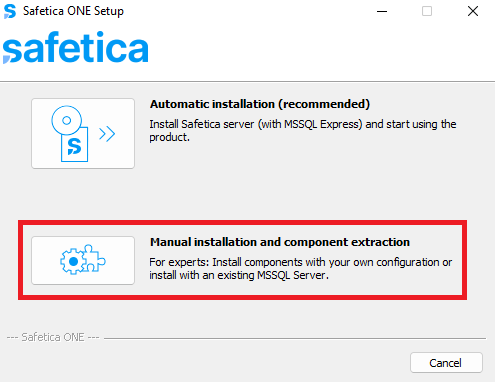This screenshot has width=495, height=382.
Task: Click the 'Install Safetica server (with MSSQL Express)' description
Action: [256, 124]
